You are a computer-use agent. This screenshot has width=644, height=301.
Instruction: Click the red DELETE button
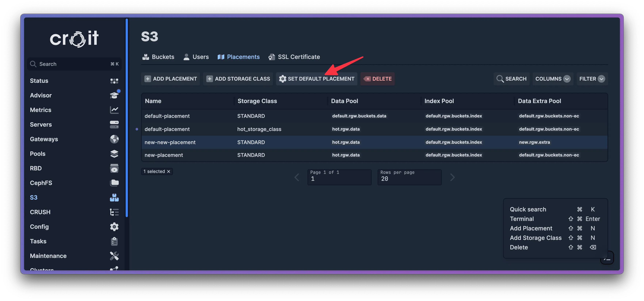[377, 79]
